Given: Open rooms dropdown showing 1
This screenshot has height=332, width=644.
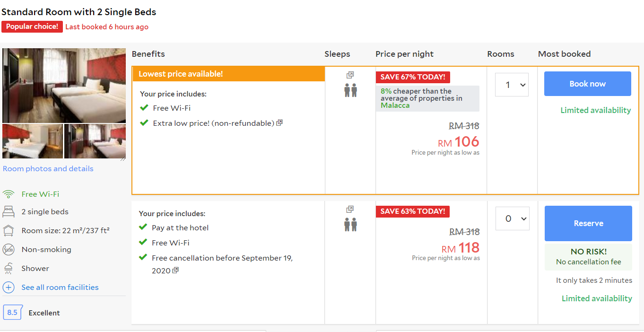Looking at the screenshot, I should click(512, 85).
